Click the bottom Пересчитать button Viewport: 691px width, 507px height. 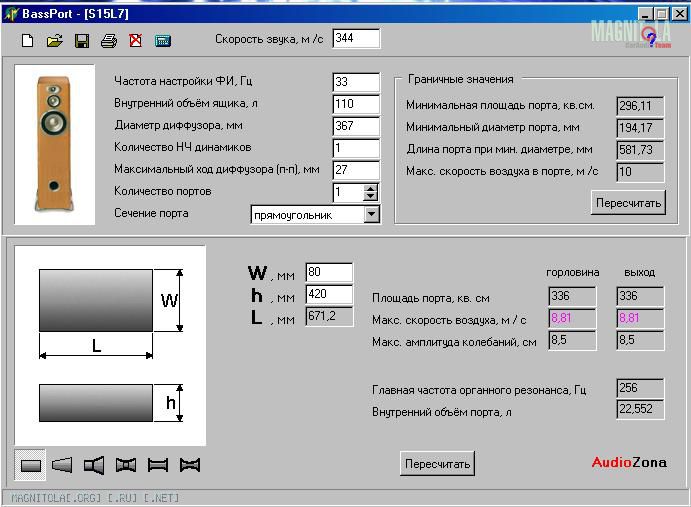(x=437, y=464)
